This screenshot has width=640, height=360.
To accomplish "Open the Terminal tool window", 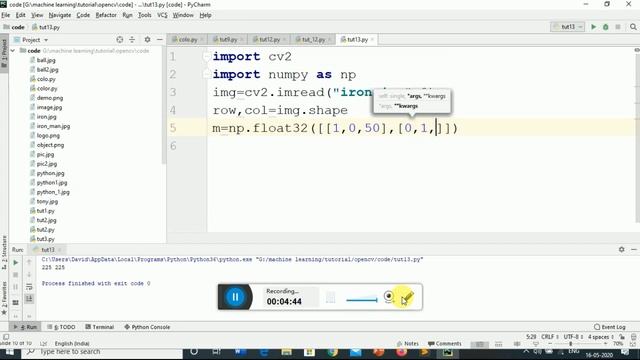I will [100, 327].
